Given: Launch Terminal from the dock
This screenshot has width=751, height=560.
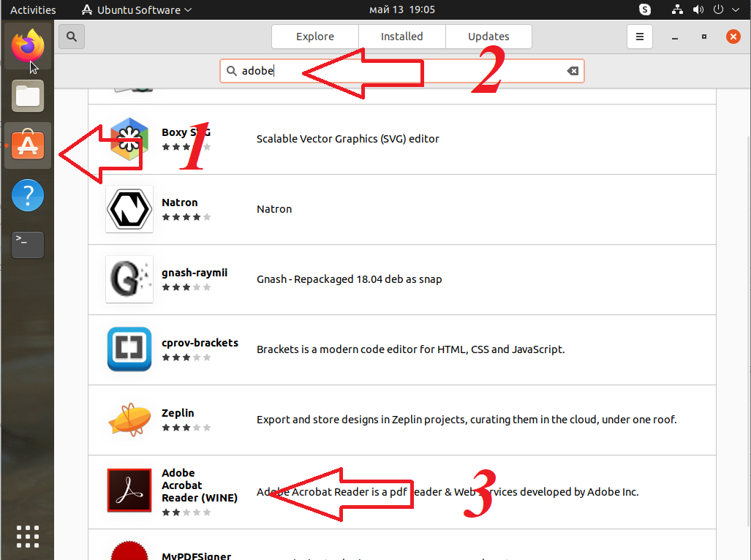Looking at the screenshot, I should point(28,244).
